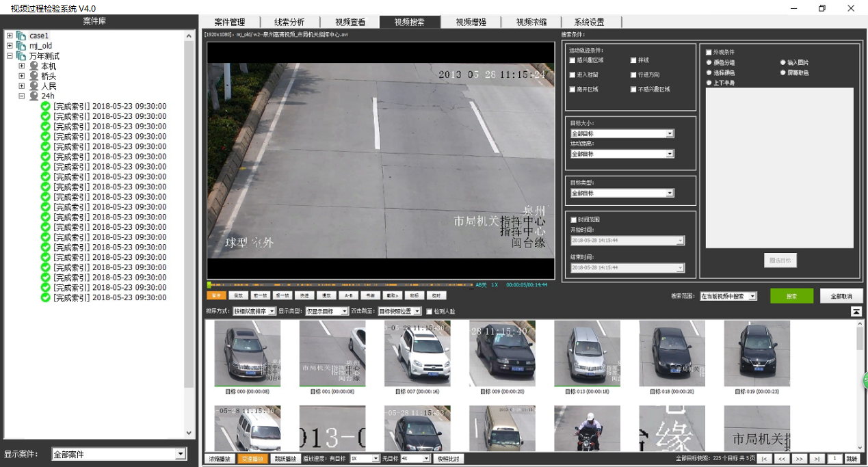Click the next page '>>' button

click(799, 459)
